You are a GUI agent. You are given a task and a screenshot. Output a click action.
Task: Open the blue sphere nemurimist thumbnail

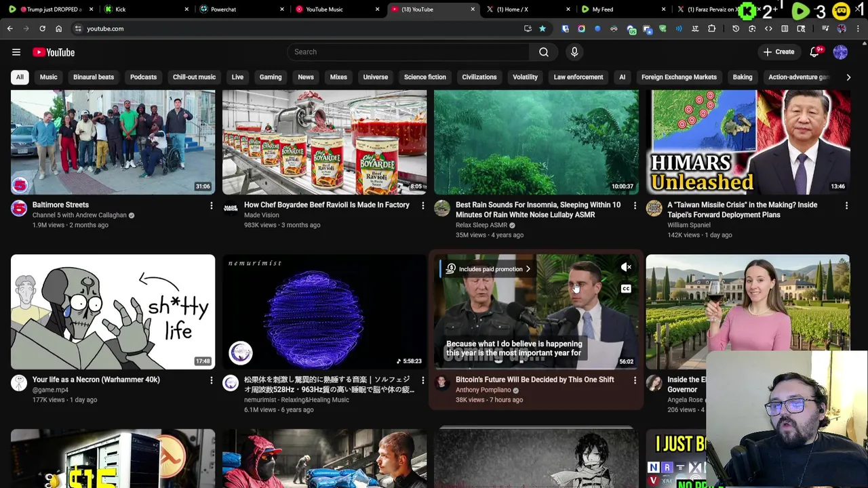pyautogui.click(x=324, y=312)
